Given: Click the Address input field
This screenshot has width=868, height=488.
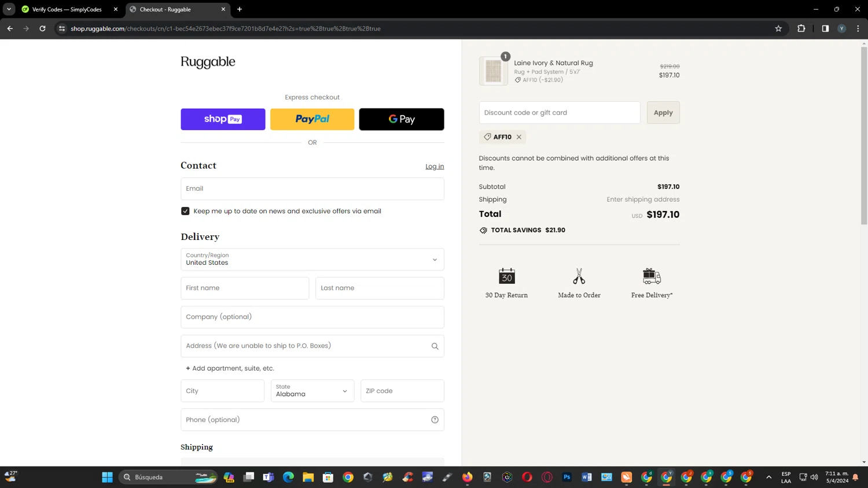Looking at the screenshot, I should tap(312, 346).
